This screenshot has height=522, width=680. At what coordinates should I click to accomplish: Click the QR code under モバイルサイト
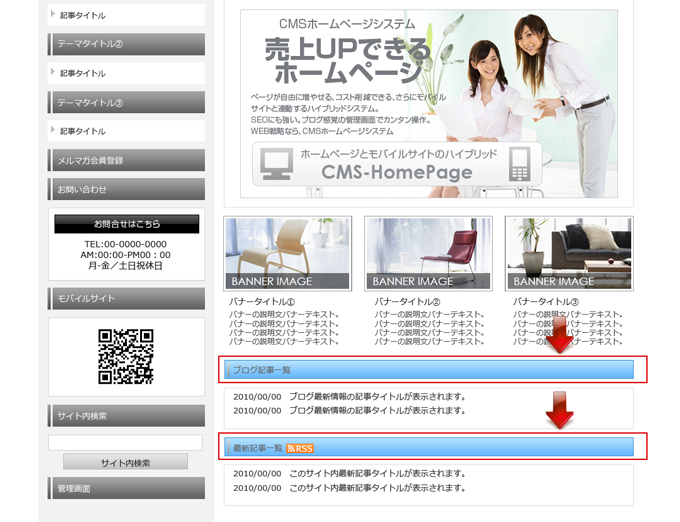pos(126,357)
